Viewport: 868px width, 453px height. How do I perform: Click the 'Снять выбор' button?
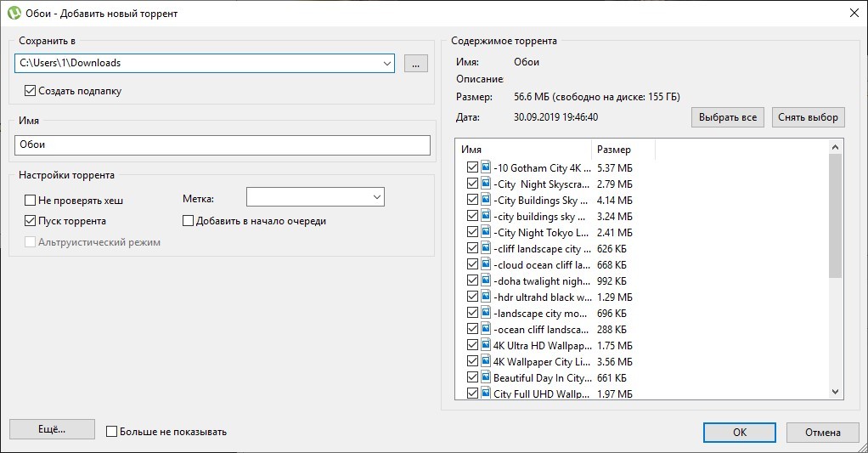tap(809, 117)
